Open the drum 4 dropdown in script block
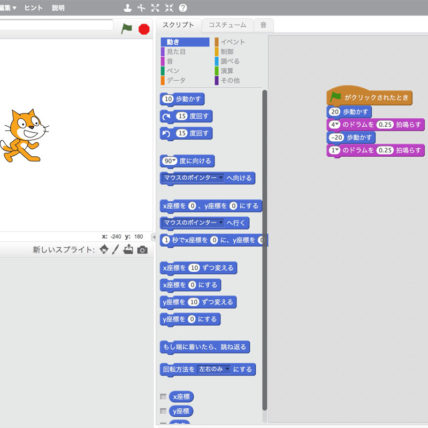428x428 pixels. tap(335, 125)
